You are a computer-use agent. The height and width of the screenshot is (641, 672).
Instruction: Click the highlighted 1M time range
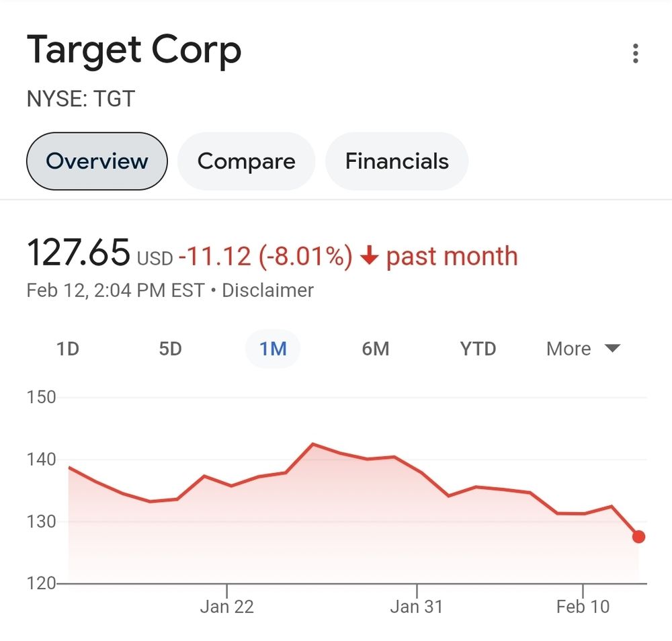[273, 349]
